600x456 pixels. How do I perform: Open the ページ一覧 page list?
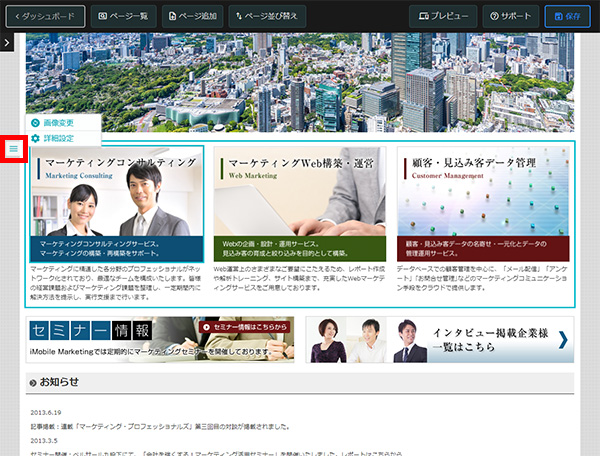(x=123, y=16)
